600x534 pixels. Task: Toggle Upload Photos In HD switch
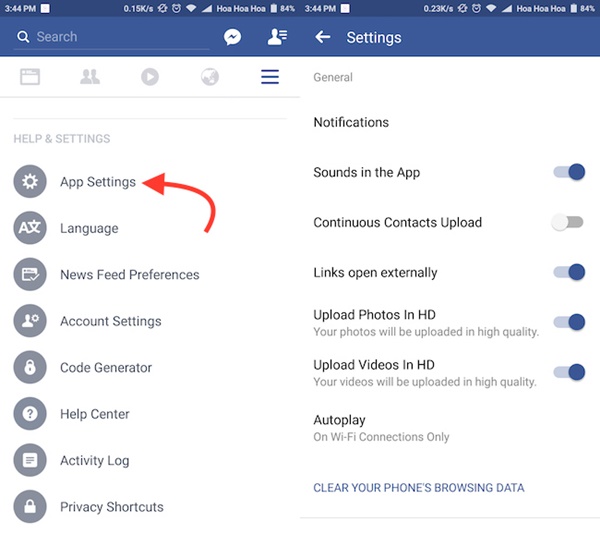[569, 322]
